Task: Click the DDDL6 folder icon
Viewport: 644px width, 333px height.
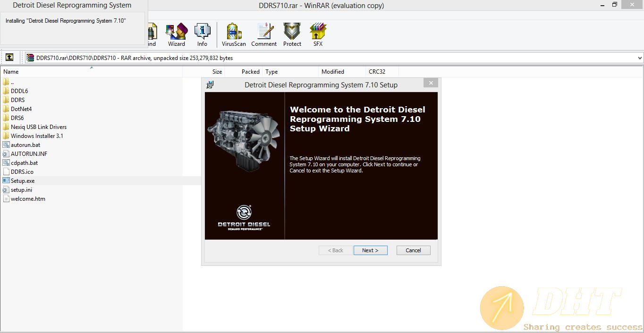Action: pyautogui.click(x=6, y=91)
